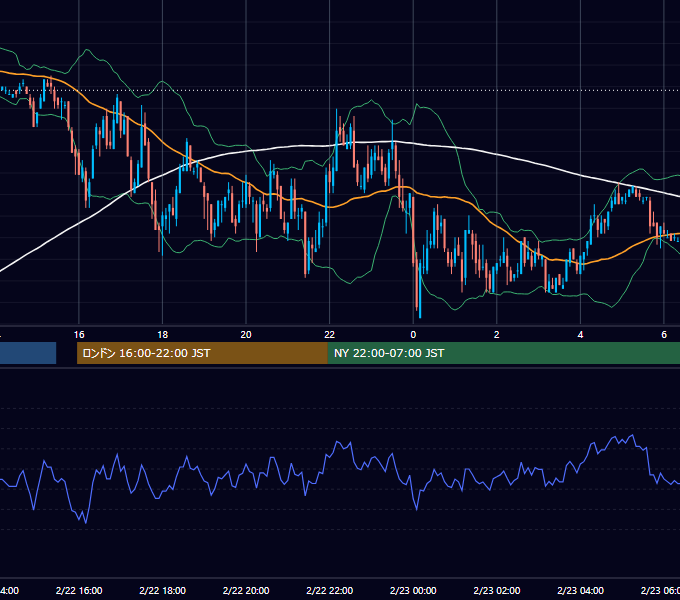680x600 pixels.
Task: Click hour label 4 on upper axis
Action: pos(580,335)
